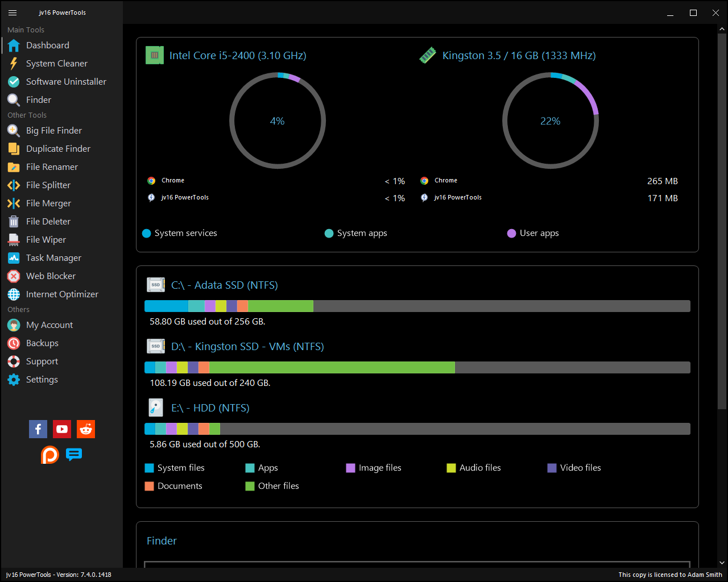Open the Big File Finder tool
Image resolution: width=728 pixels, height=582 pixels.
pos(53,131)
